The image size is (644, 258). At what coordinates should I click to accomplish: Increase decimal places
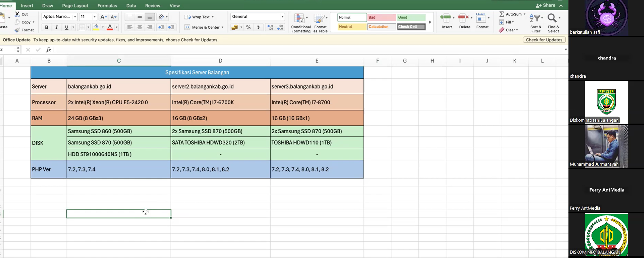pyautogui.click(x=270, y=27)
